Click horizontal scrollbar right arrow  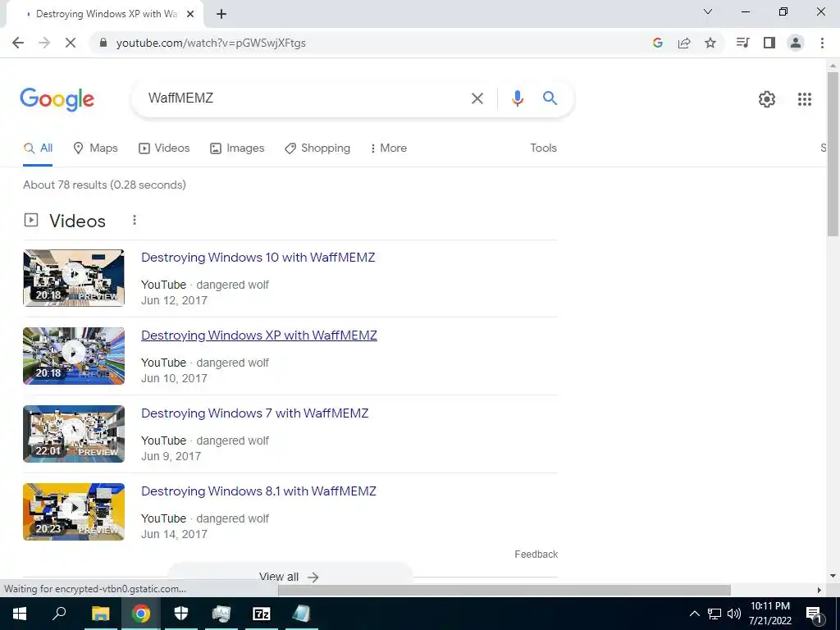click(x=819, y=590)
